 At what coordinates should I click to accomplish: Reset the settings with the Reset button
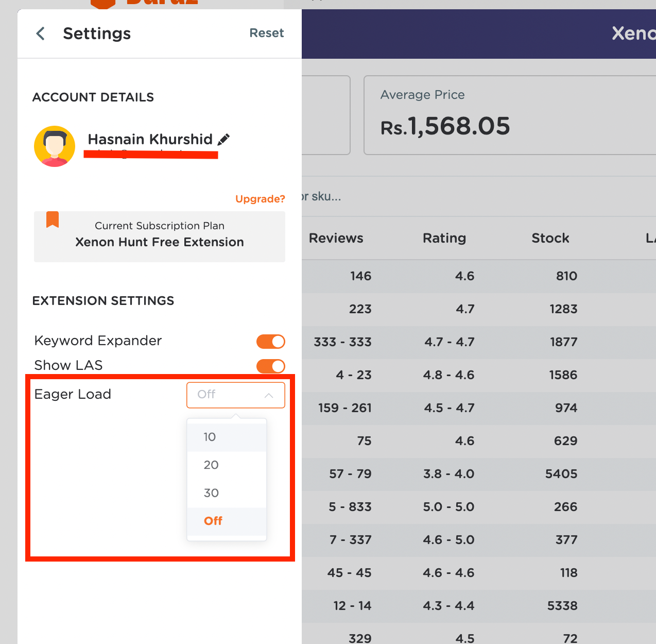(x=267, y=33)
